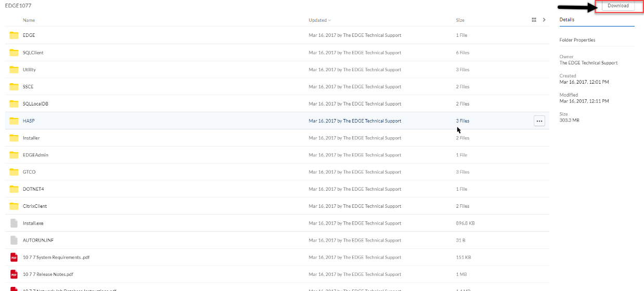Viewport: 644px width, 291px height.
Task: Click the Utility folder icon
Action: [x=14, y=70]
